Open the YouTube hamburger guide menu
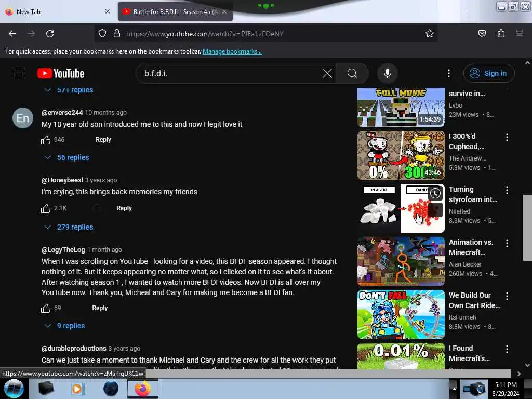This screenshot has height=399, width=532. (x=19, y=73)
